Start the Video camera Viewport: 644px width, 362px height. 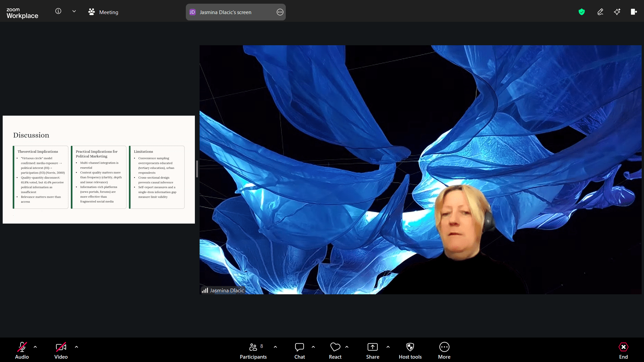tap(61, 347)
